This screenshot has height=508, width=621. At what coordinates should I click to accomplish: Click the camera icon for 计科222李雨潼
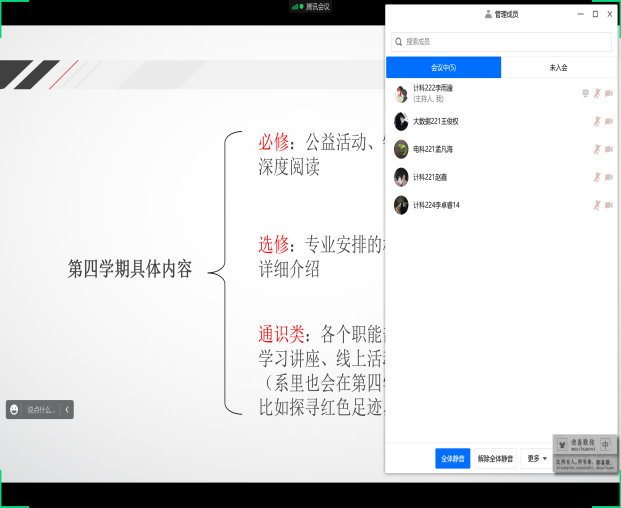(x=609, y=93)
